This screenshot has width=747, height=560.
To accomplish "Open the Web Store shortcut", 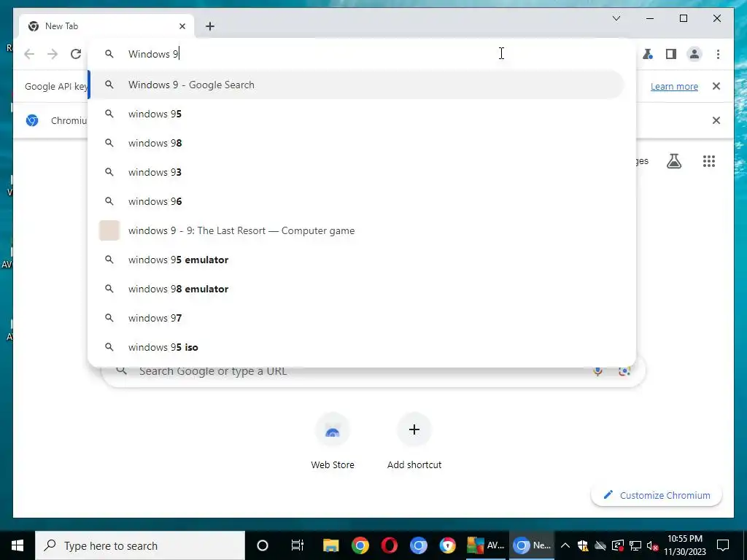I will 333,442.
